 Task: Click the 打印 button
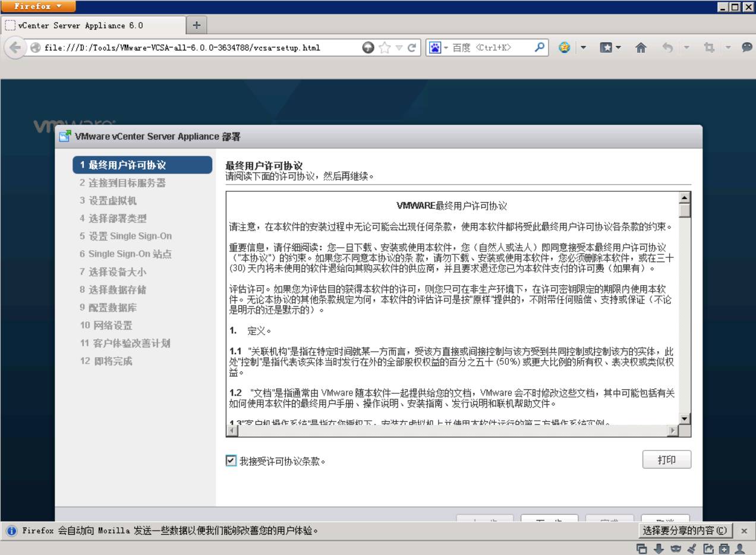pyautogui.click(x=667, y=459)
